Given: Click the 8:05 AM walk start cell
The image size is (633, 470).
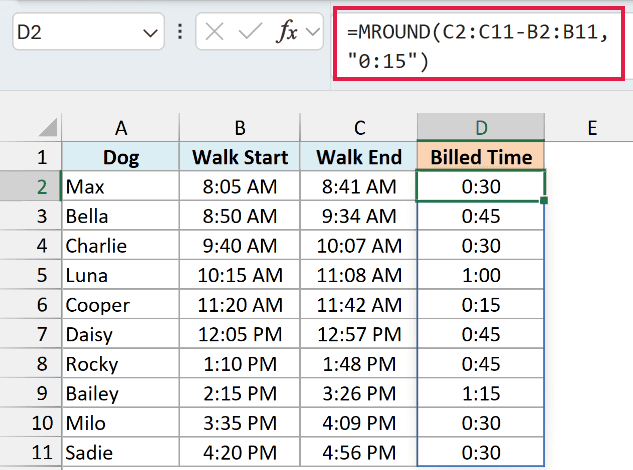Looking at the screenshot, I should pyautogui.click(x=240, y=186).
